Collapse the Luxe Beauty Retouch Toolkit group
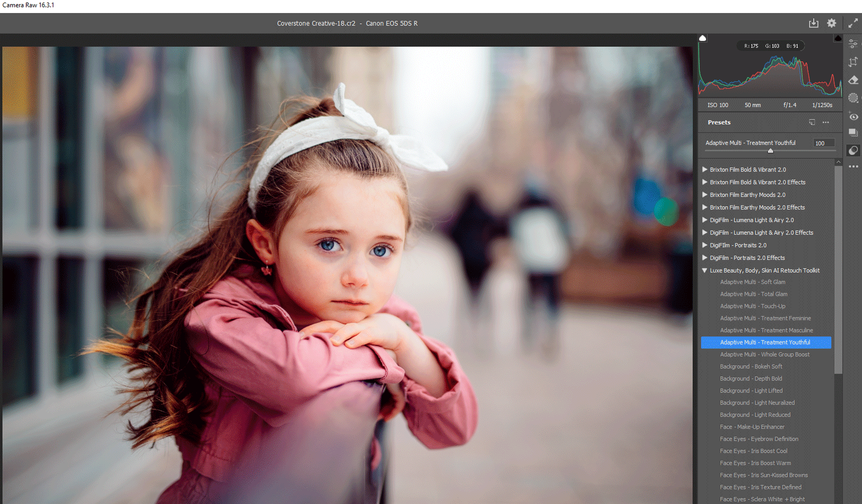 point(705,270)
